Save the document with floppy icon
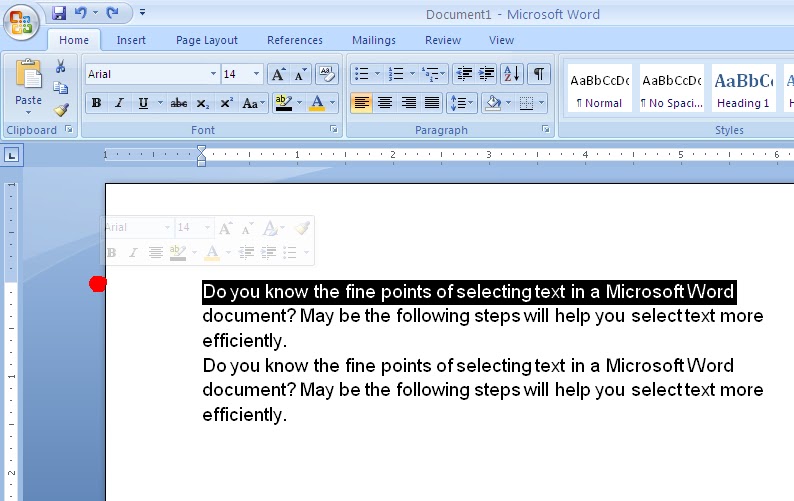 pos(59,13)
